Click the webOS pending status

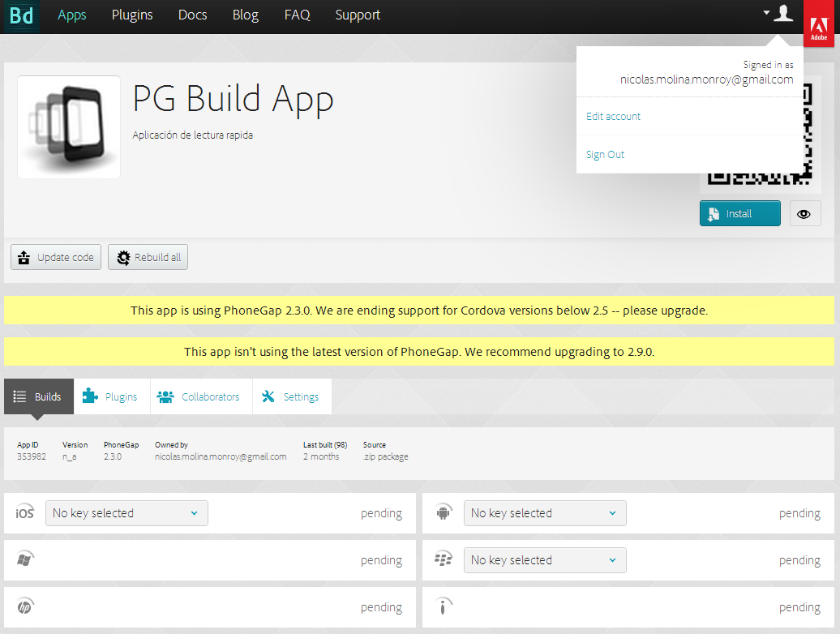point(381,608)
